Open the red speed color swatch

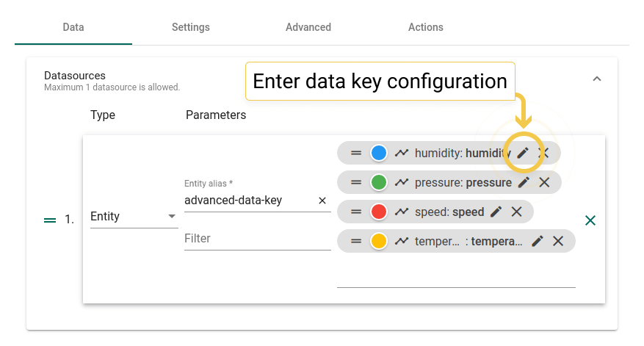[x=379, y=212]
